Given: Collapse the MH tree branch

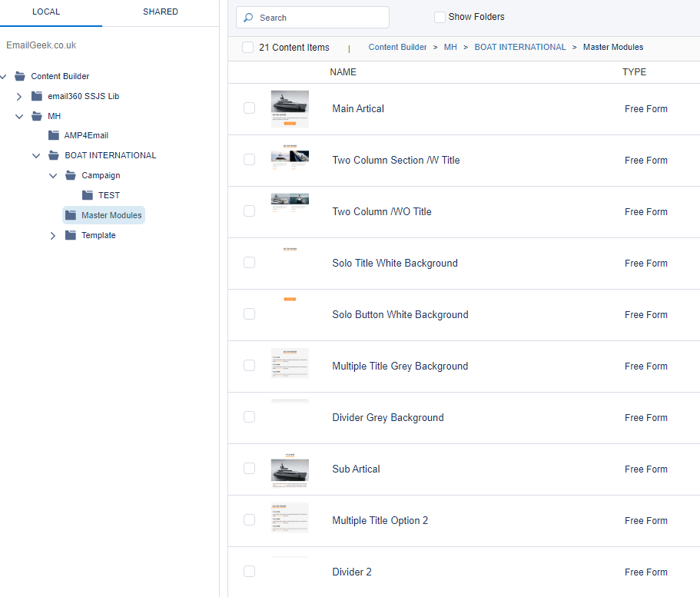Looking at the screenshot, I should tap(18, 115).
